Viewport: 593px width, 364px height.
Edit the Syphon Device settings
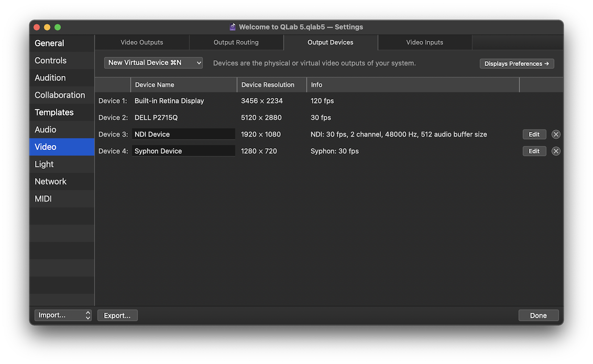(x=534, y=151)
